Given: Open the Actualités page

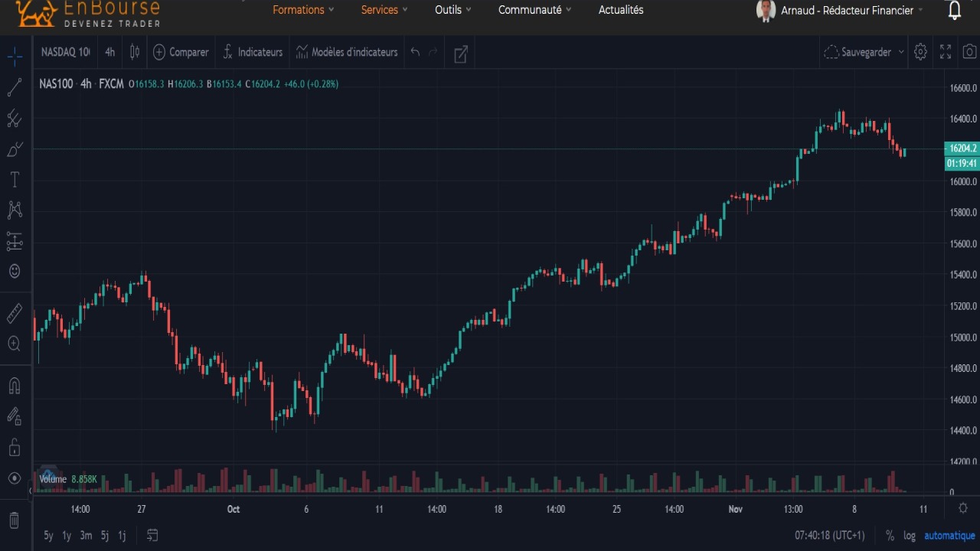Looking at the screenshot, I should 621,10.
